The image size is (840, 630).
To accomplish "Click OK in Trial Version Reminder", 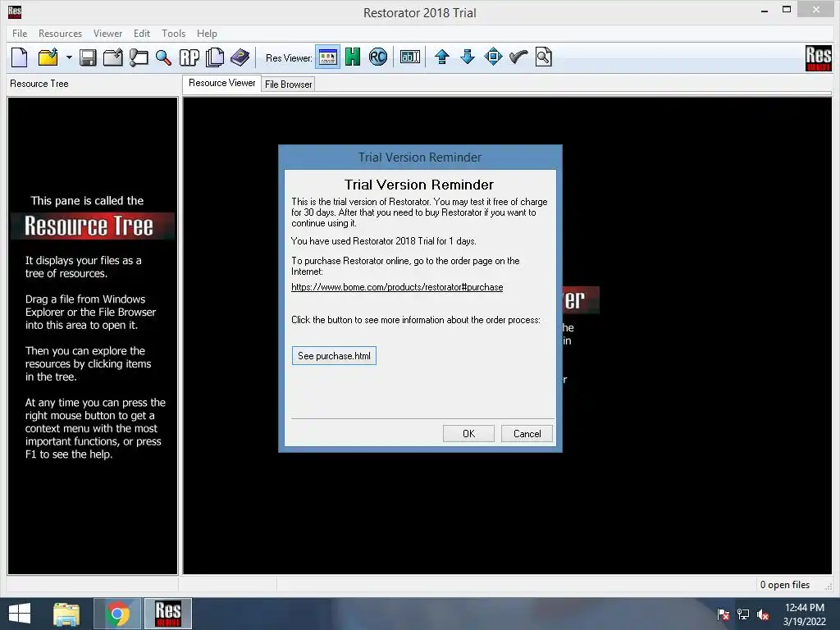I will click(468, 433).
